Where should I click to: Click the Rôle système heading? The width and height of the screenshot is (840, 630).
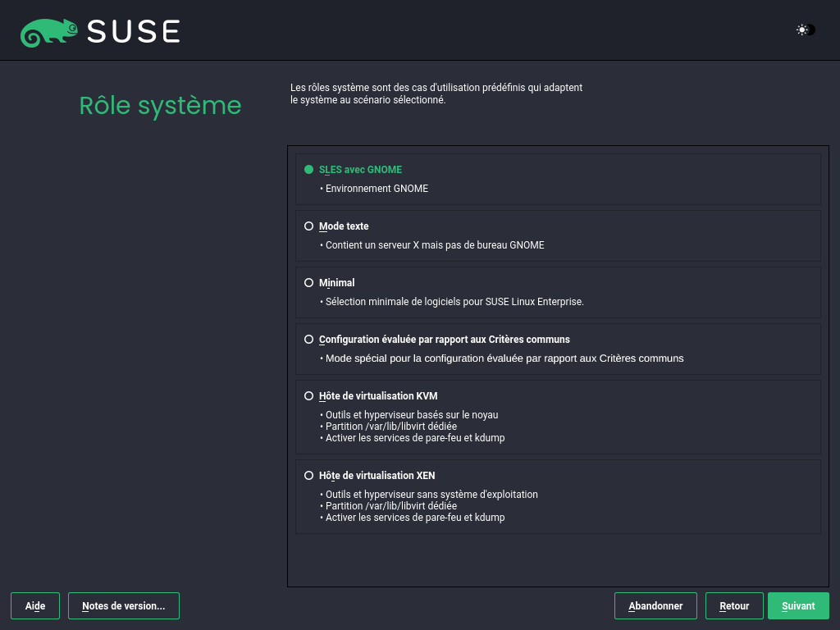[x=160, y=106]
